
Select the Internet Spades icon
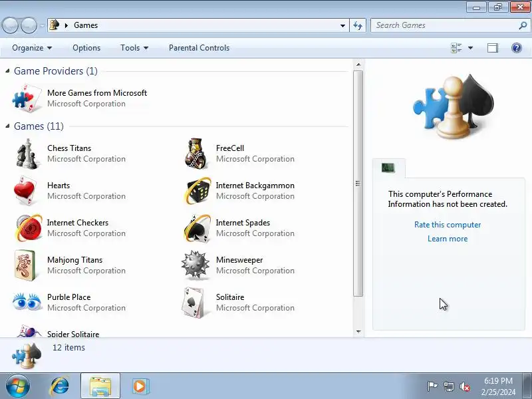pos(197,228)
